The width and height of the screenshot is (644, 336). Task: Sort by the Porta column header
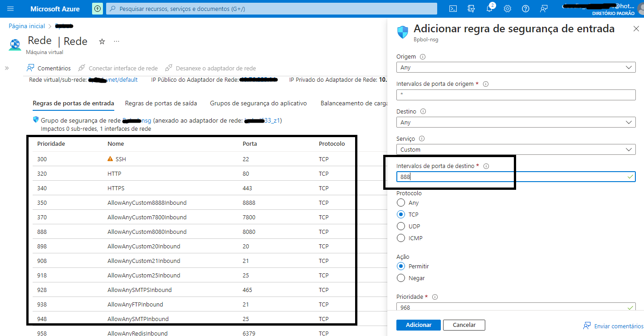(250, 143)
